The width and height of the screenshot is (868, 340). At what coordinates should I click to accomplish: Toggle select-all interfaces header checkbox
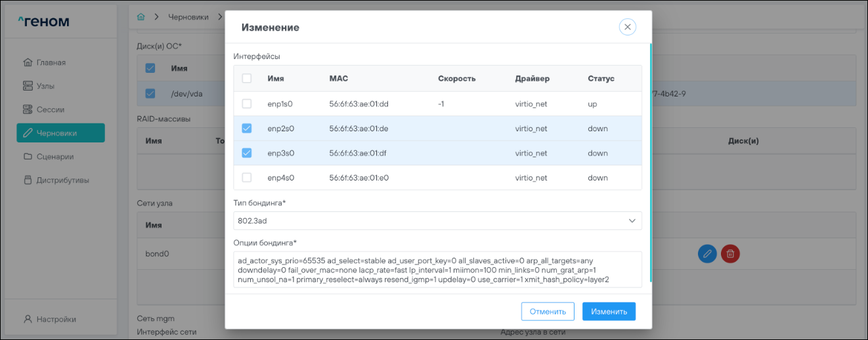pyautogui.click(x=247, y=79)
